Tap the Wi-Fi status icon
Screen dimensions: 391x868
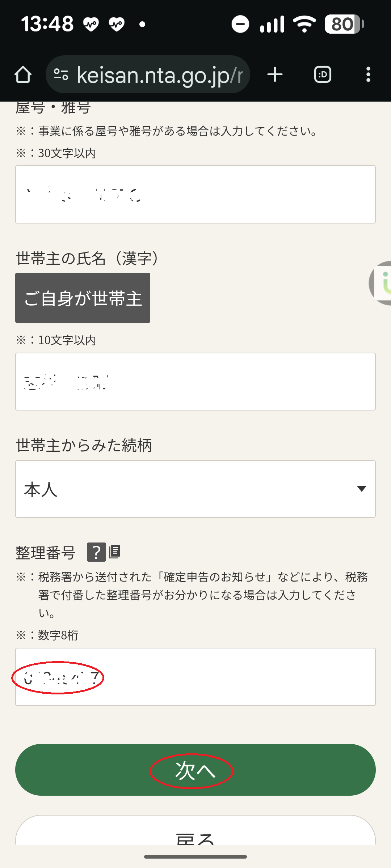click(304, 24)
